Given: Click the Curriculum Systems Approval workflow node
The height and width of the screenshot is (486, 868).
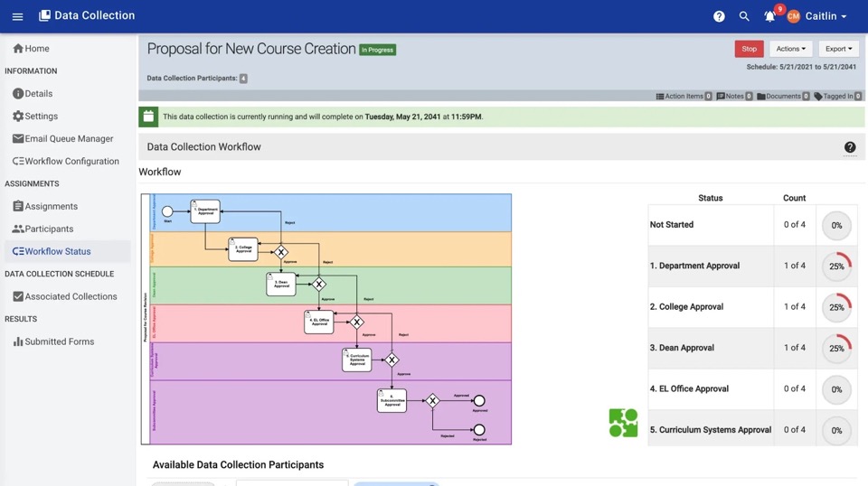Looking at the screenshot, I should 357,360.
